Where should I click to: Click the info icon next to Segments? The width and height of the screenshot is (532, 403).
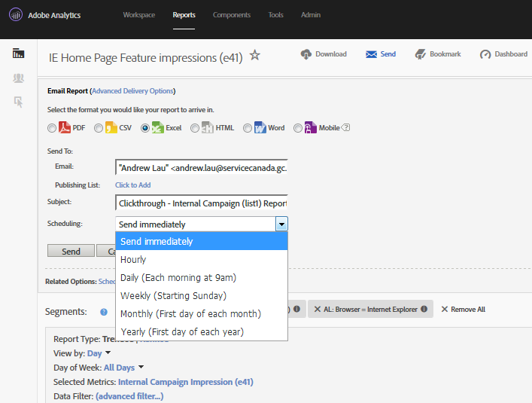click(x=103, y=310)
